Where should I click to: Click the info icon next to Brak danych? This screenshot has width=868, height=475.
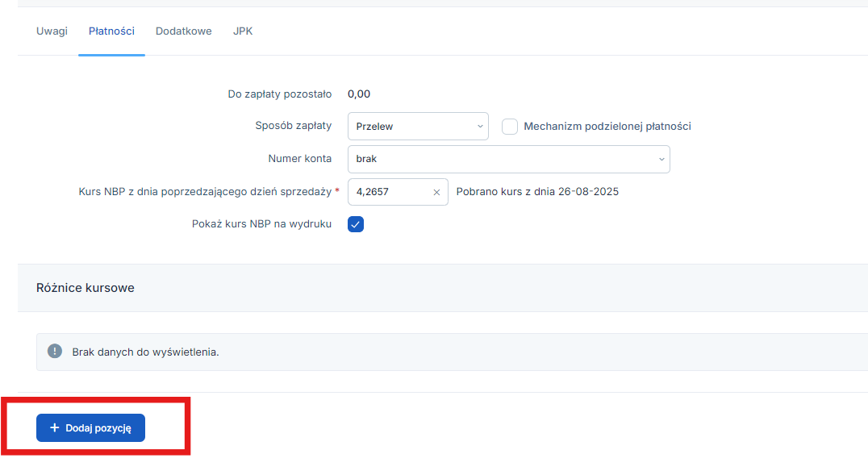tap(55, 351)
